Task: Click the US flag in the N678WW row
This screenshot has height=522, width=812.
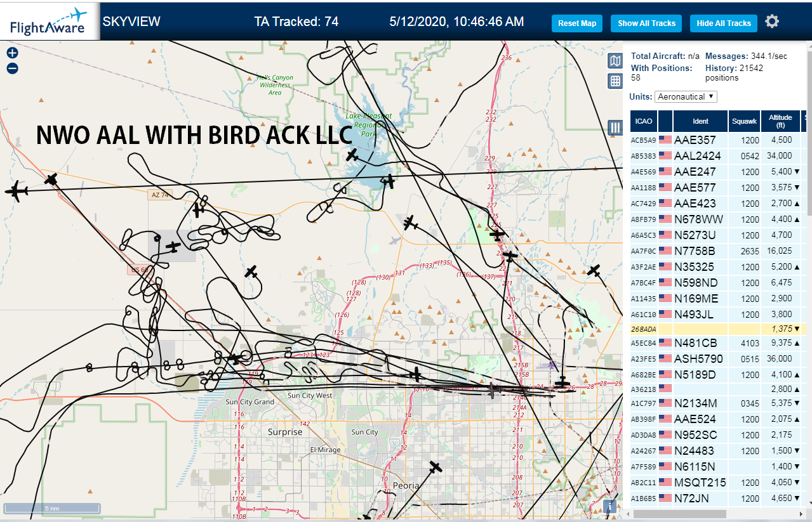Action: click(665, 219)
